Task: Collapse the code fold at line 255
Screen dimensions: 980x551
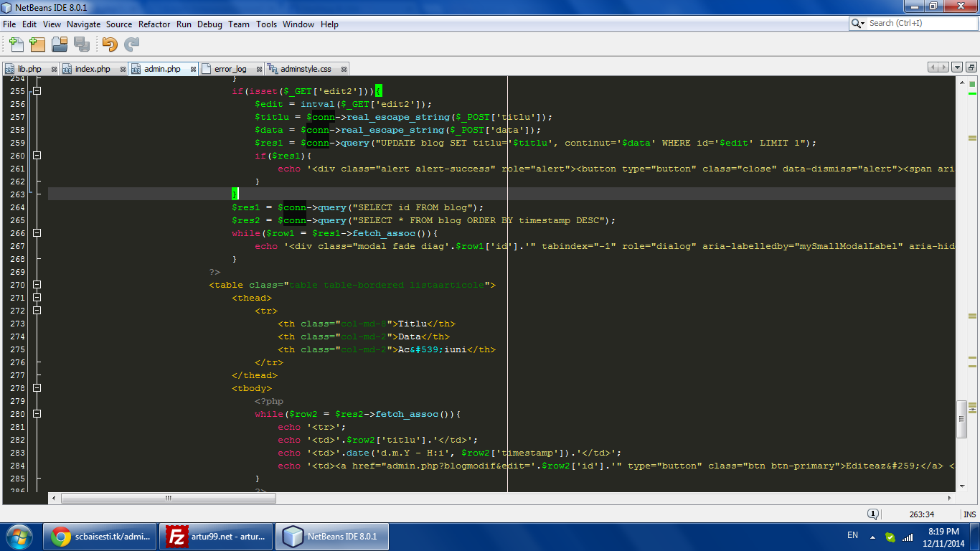Action: point(37,91)
